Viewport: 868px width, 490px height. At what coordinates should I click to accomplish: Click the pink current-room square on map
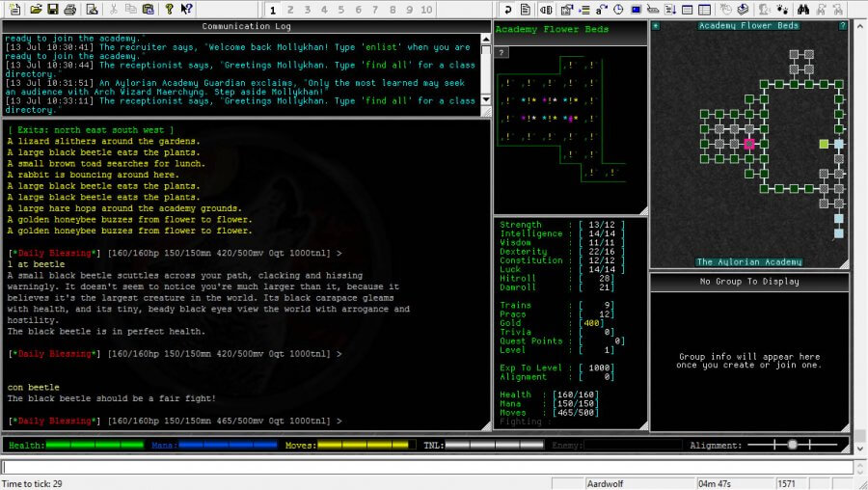[749, 144]
